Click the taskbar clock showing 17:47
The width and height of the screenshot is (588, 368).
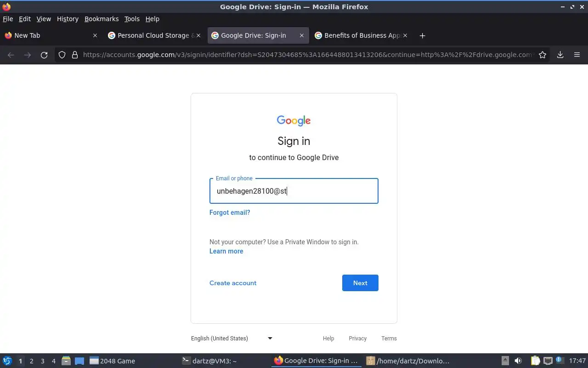click(577, 361)
